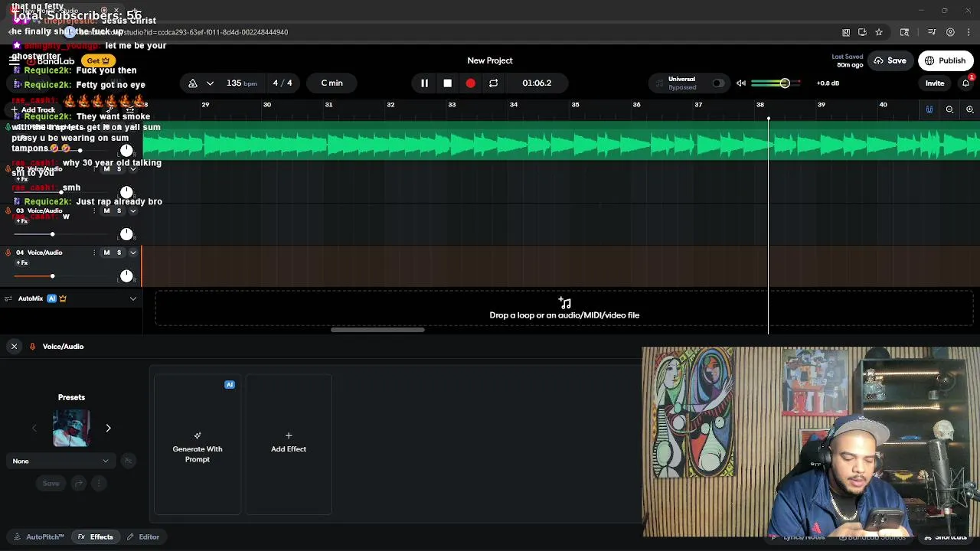Zoom out the timeline
Screen dimensions: 980x551
949,110
